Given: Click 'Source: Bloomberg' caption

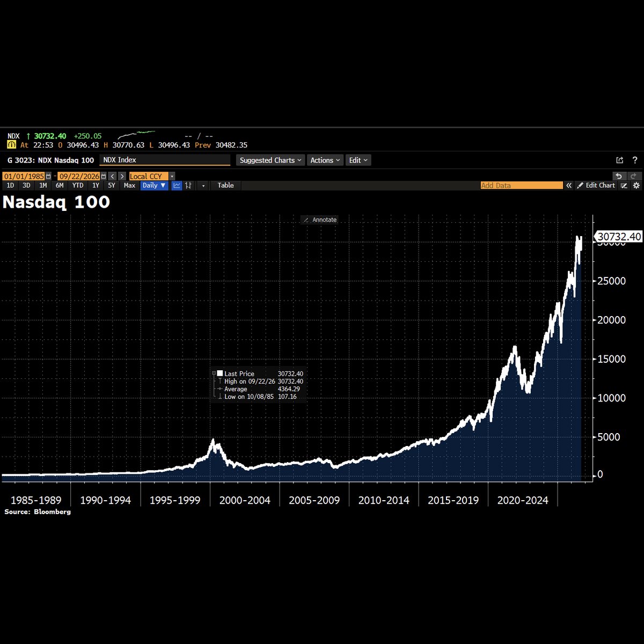Looking at the screenshot, I should click(x=38, y=512).
